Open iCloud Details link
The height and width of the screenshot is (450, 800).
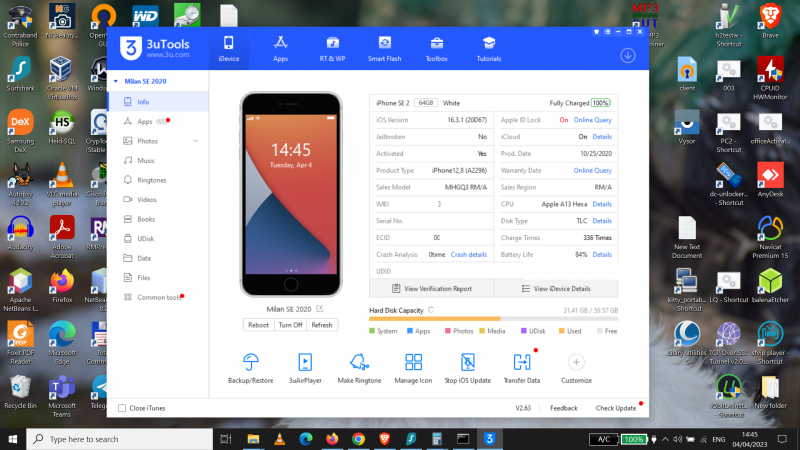click(x=602, y=137)
